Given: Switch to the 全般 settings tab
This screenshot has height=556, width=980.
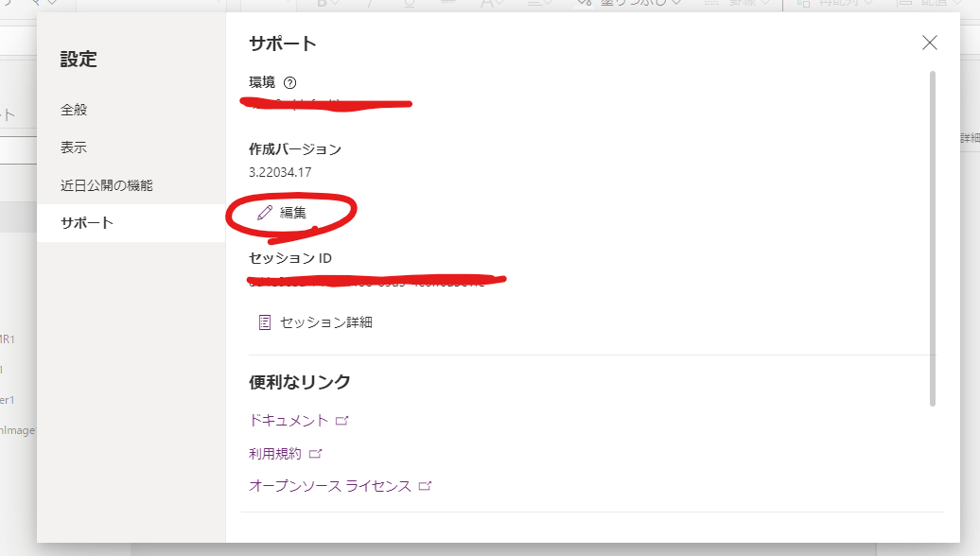Looking at the screenshot, I should [x=74, y=110].
